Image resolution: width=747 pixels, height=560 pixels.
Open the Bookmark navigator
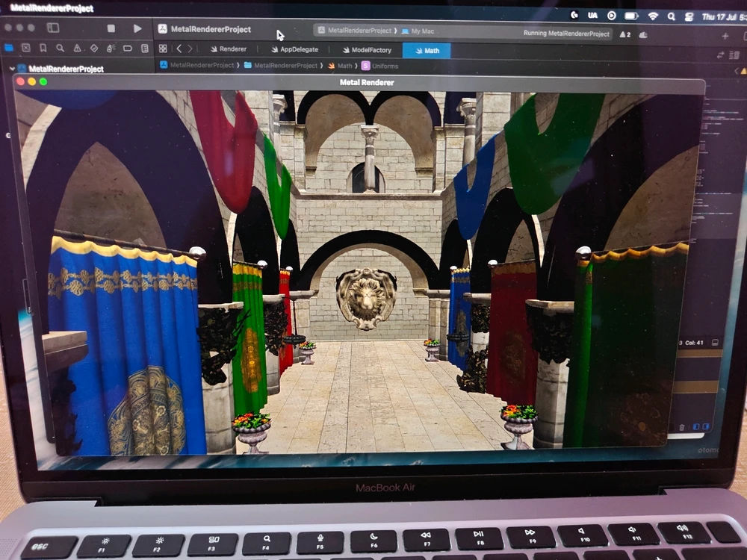[x=43, y=48]
